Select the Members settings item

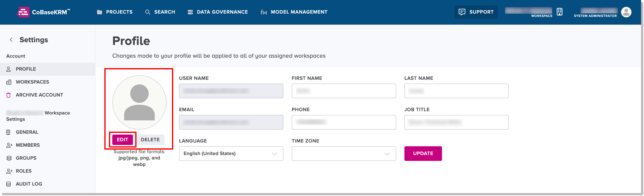(28, 145)
